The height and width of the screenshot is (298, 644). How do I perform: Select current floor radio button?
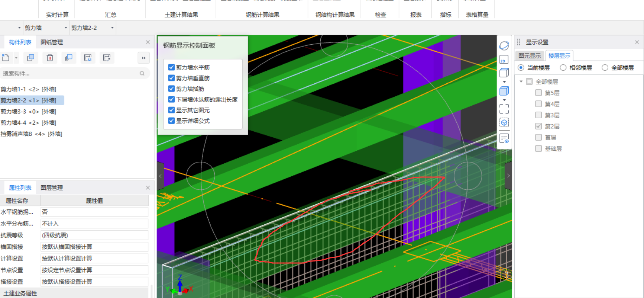[x=521, y=68]
